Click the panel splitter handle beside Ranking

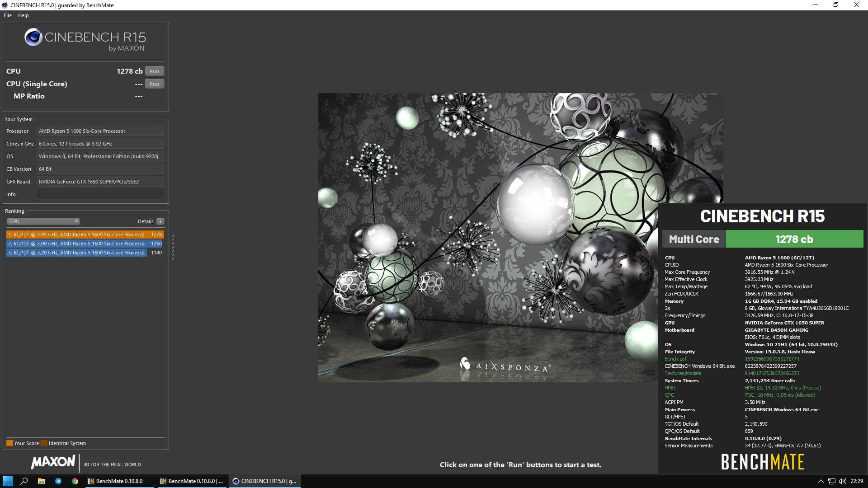(x=173, y=247)
